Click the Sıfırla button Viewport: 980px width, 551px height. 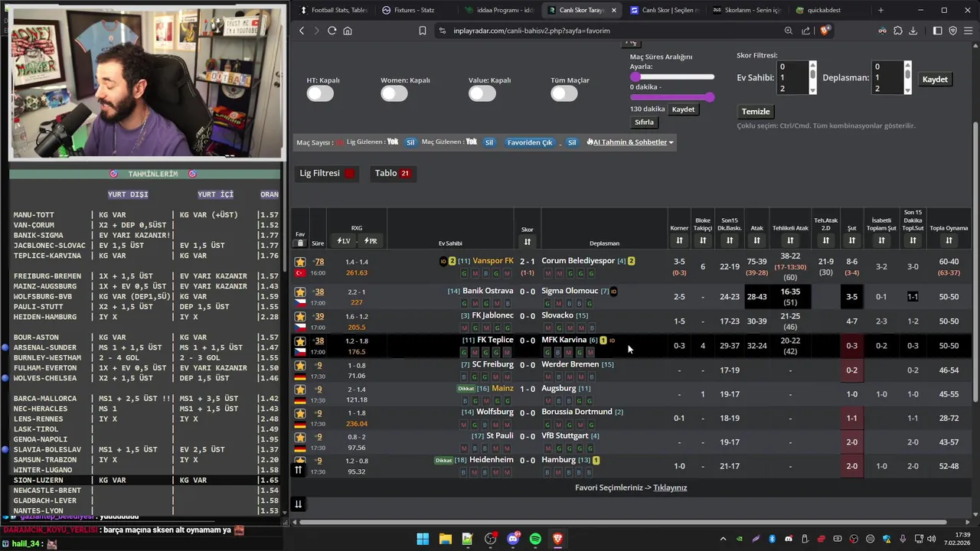(x=645, y=122)
